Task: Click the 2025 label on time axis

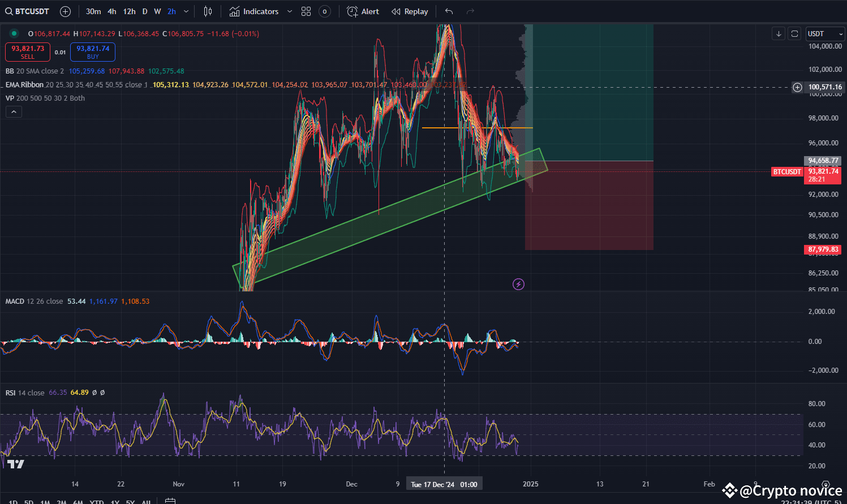Action: 531,484
